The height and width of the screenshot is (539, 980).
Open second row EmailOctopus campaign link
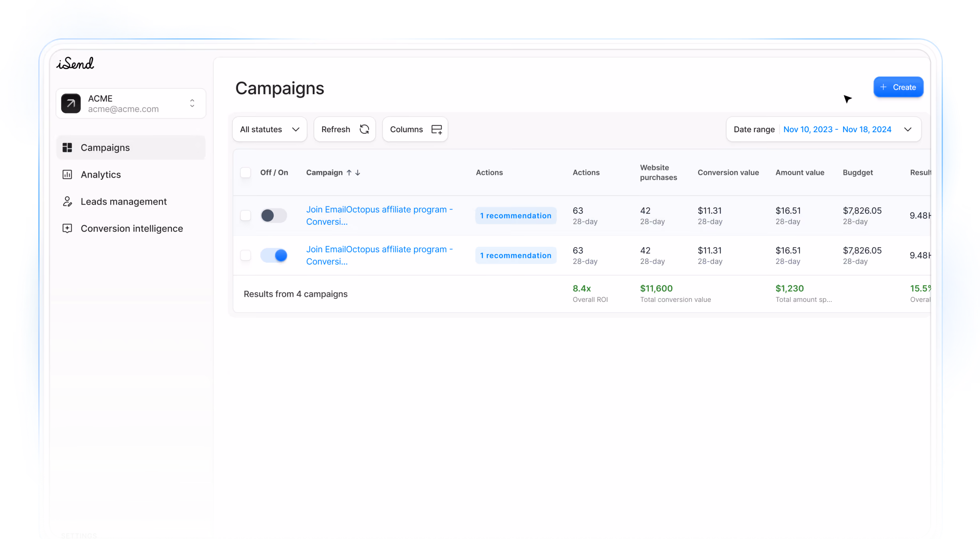click(x=379, y=255)
